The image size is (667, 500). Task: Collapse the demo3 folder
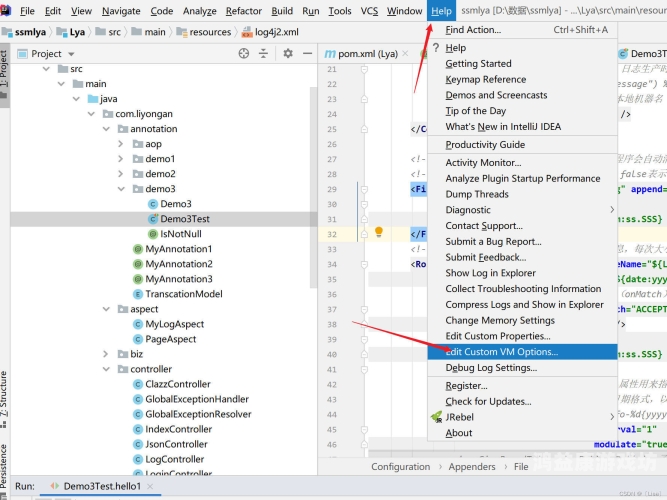pyautogui.click(x=121, y=189)
